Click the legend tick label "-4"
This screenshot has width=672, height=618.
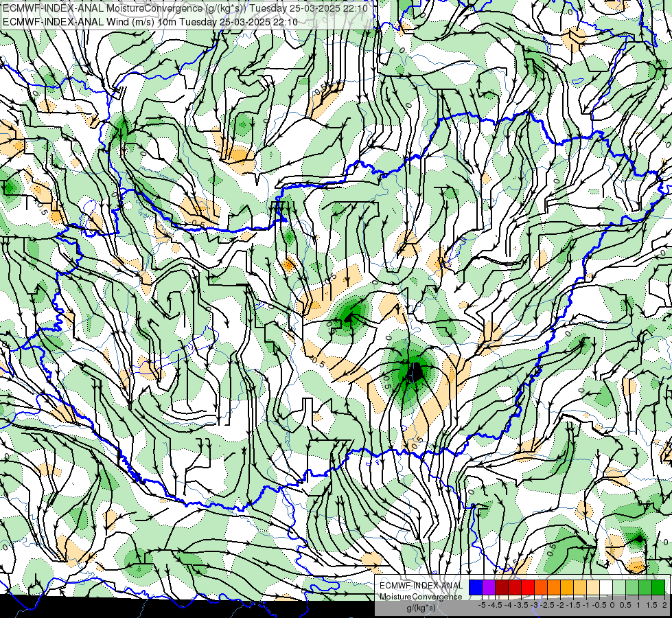tap(508, 605)
